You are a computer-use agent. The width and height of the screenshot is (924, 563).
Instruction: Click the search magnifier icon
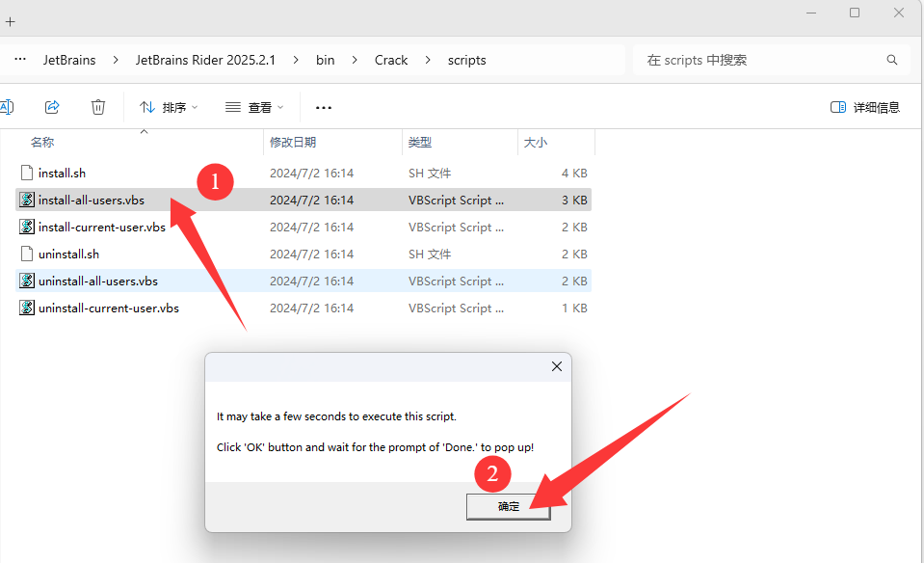pyautogui.click(x=892, y=60)
